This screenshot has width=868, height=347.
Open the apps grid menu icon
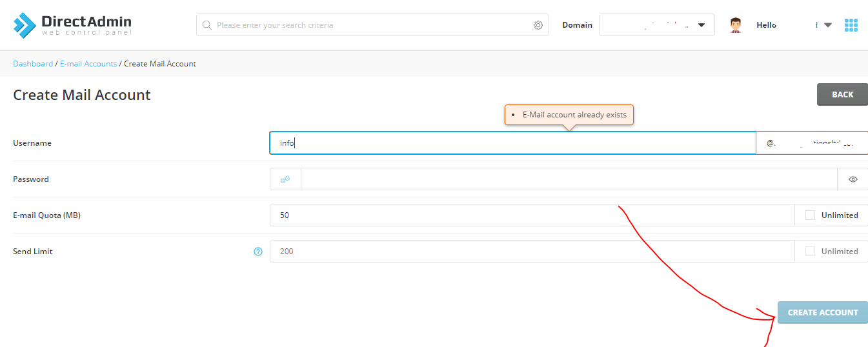pyautogui.click(x=851, y=25)
